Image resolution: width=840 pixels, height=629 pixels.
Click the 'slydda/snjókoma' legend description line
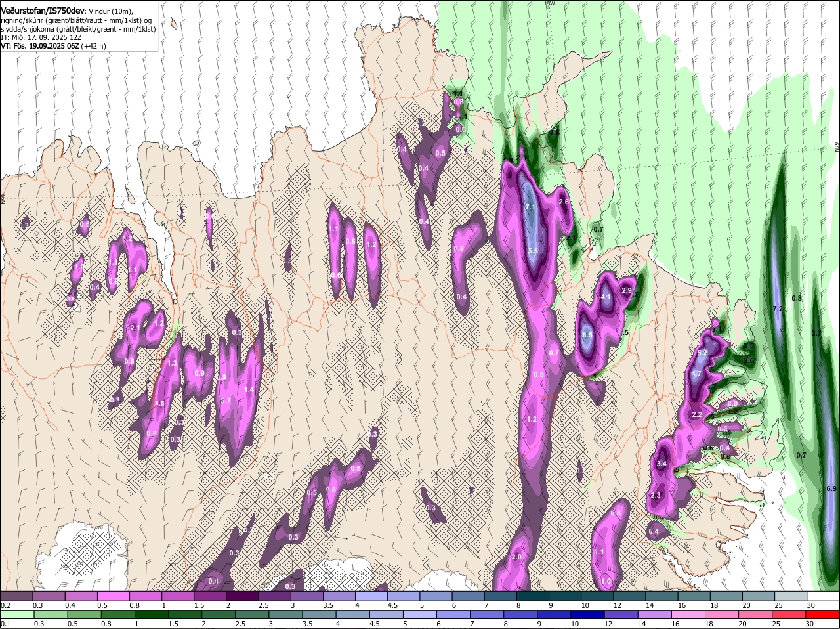(x=78, y=29)
